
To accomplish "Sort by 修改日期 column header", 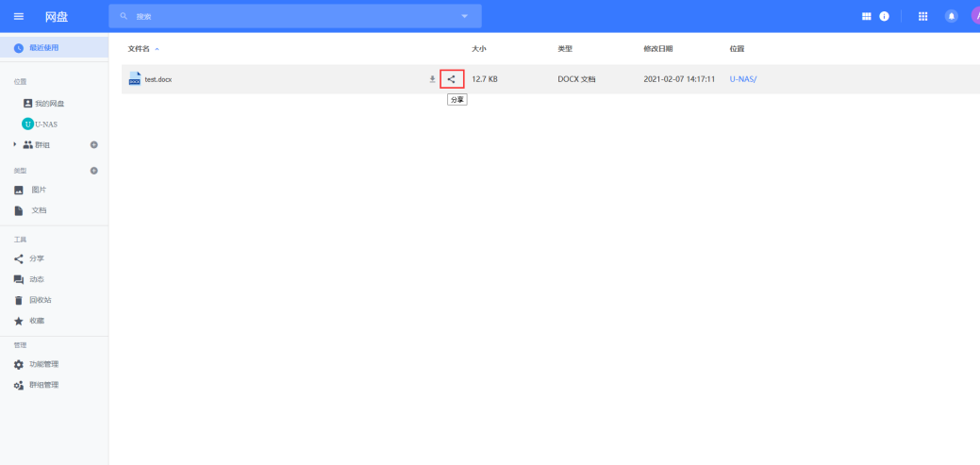I will click(x=658, y=49).
